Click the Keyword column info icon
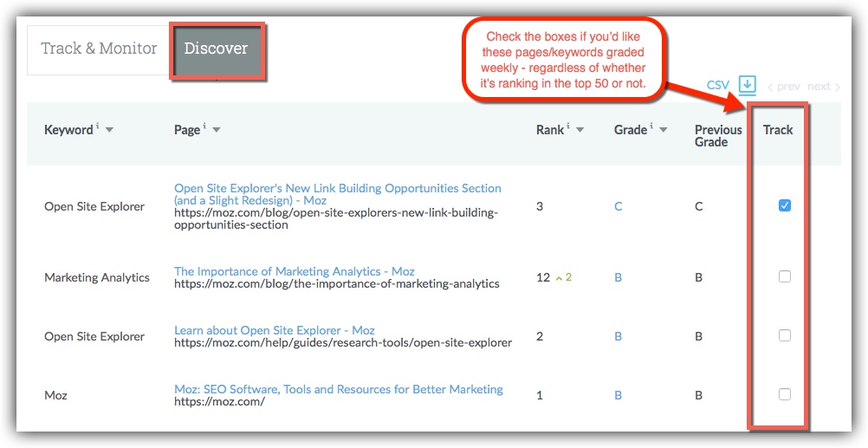Viewport: 868px width, 448px height. 98,127
